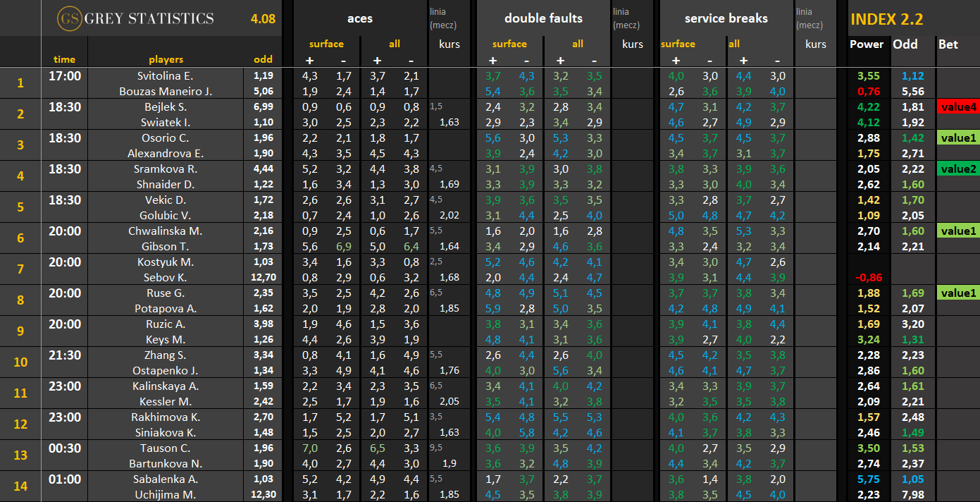
Task: Select index odd 5,56 for Bouzas Maneiro
Action: (x=912, y=91)
